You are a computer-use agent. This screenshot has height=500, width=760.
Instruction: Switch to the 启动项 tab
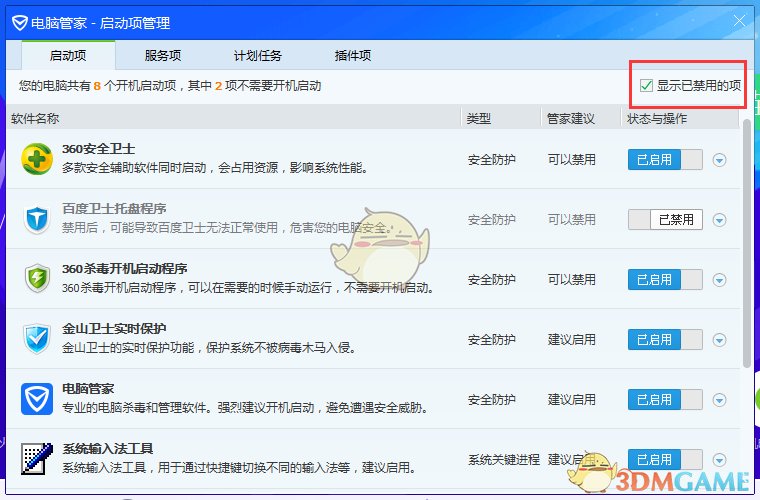coord(68,55)
